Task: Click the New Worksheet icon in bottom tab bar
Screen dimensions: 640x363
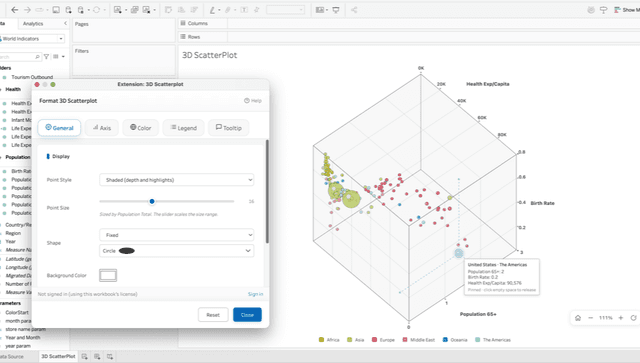Action: click(84, 356)
